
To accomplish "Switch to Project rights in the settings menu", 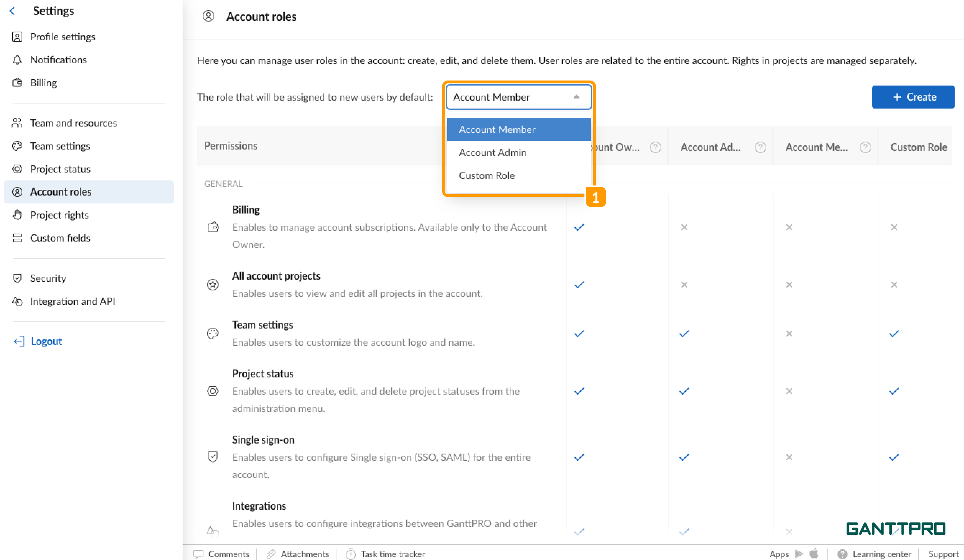I will click(59, 215).
